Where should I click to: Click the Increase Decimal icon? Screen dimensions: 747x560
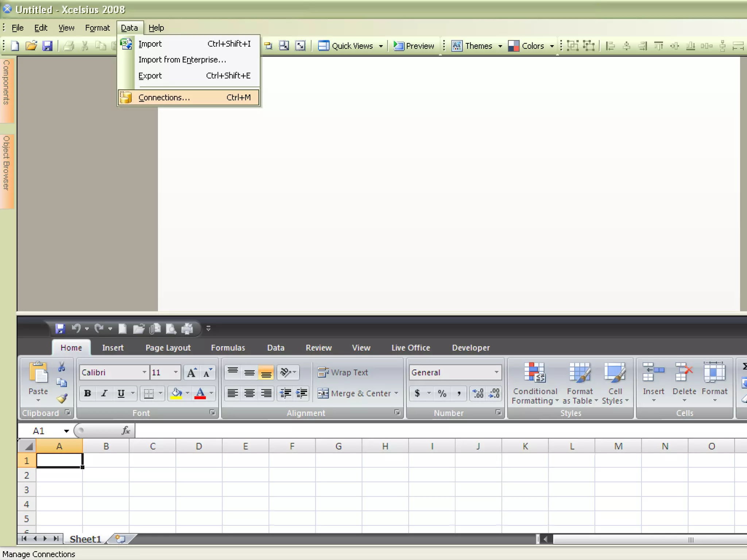478,393
